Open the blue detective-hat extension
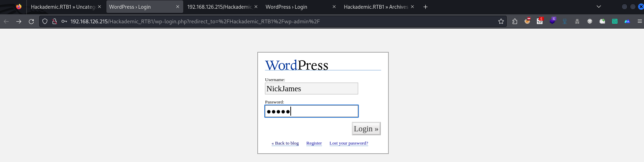The height and width of the screenshot is (162, 644). click(x=565, y=21)
